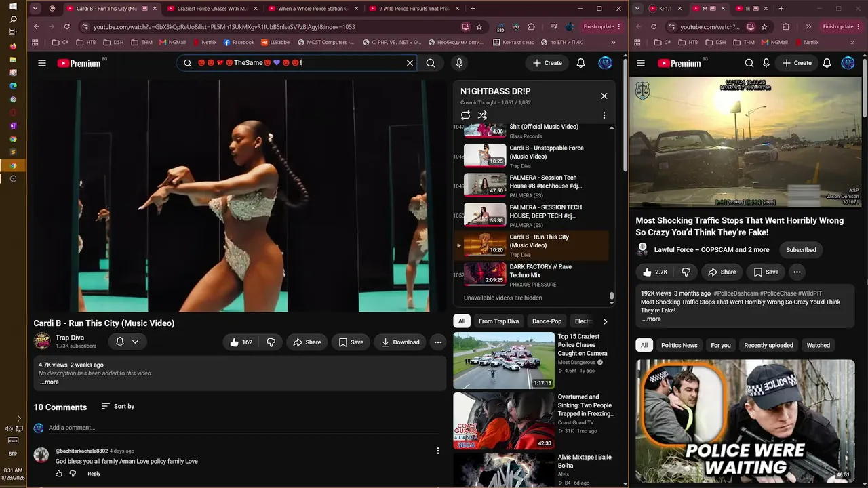Select Politics News chip in right window
Image resolution: width=868 pixels, height=488 pixels.
click(679, 345)
